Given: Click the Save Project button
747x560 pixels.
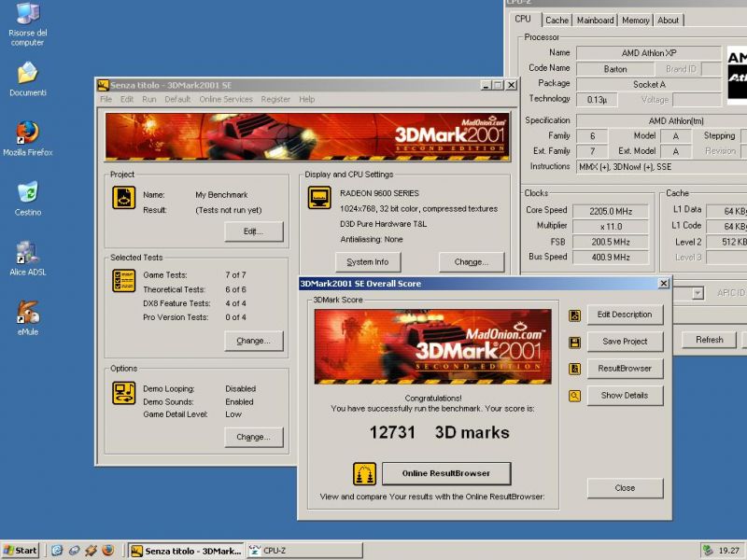Looking at the screenshot, I should tap(625, 342).
